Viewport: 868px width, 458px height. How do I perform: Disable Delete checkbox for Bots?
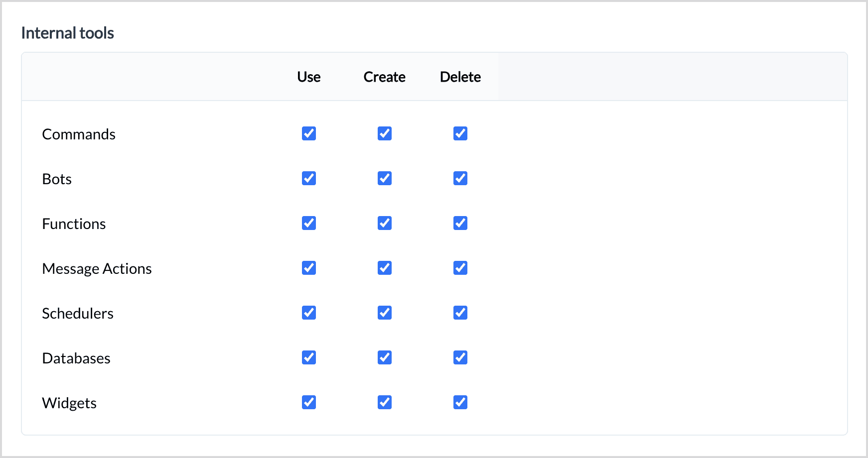[x=460, y=178]
